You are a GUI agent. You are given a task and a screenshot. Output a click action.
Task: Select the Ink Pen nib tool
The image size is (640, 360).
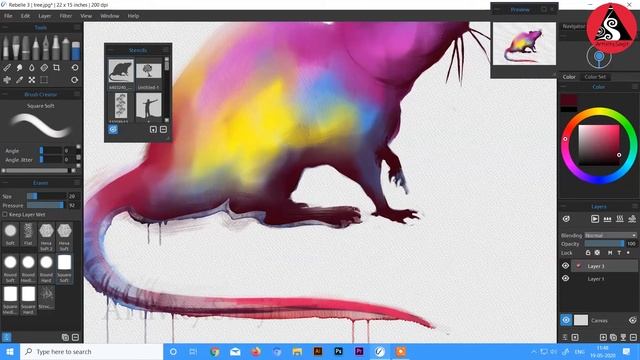click(46, 48)
